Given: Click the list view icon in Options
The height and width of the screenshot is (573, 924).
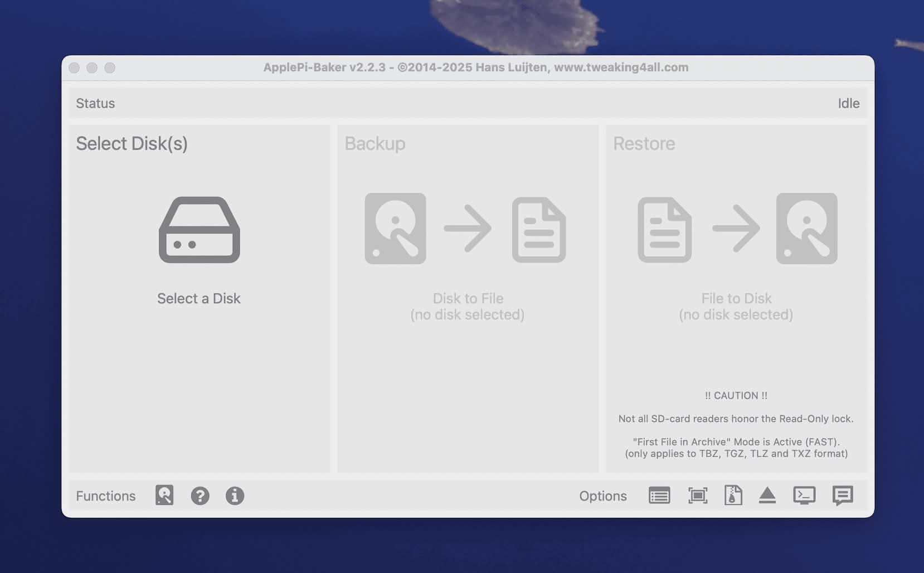Looking at the screenshot, I should 659,496.
